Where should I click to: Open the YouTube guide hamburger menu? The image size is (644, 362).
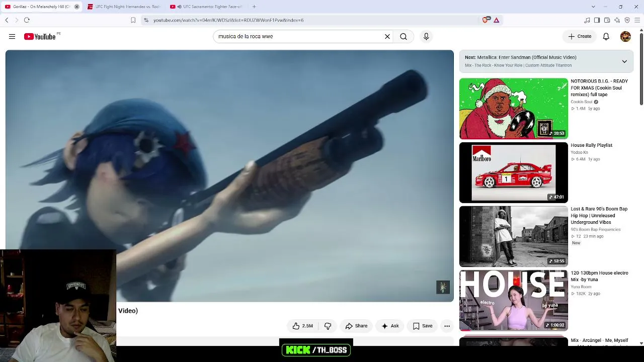pos(12,36)
